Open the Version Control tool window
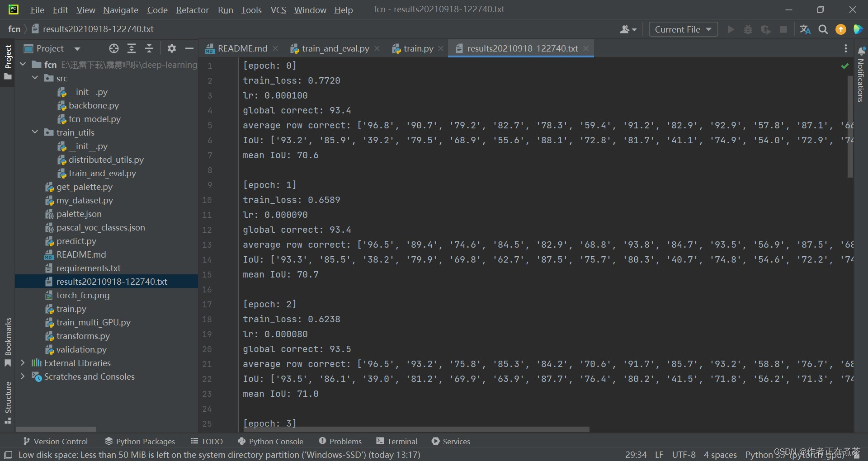The height and width of the screenshot is (461, 868). pyautogui.click(x=56, y=441)
